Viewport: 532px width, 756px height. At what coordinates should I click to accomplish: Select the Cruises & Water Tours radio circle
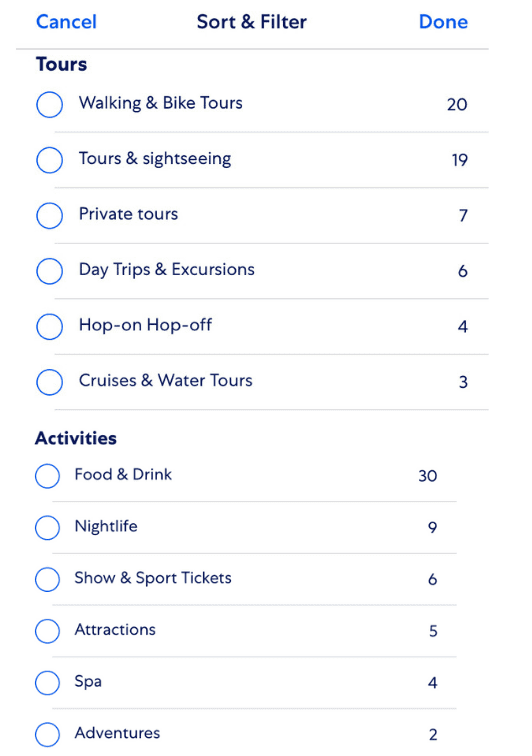point(49,382)
